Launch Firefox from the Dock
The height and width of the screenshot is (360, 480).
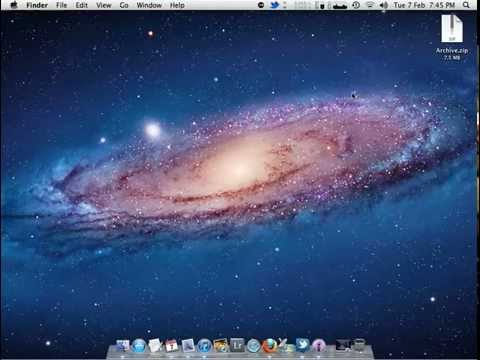[x=269, y=346]
